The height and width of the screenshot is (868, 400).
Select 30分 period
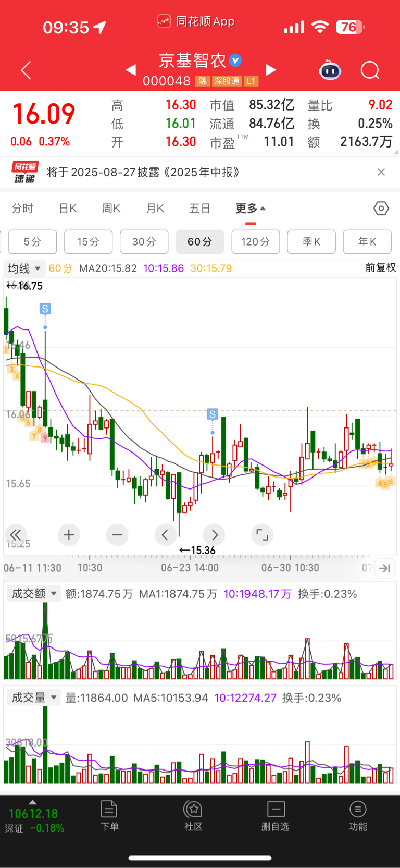click(x=144, y=242)
